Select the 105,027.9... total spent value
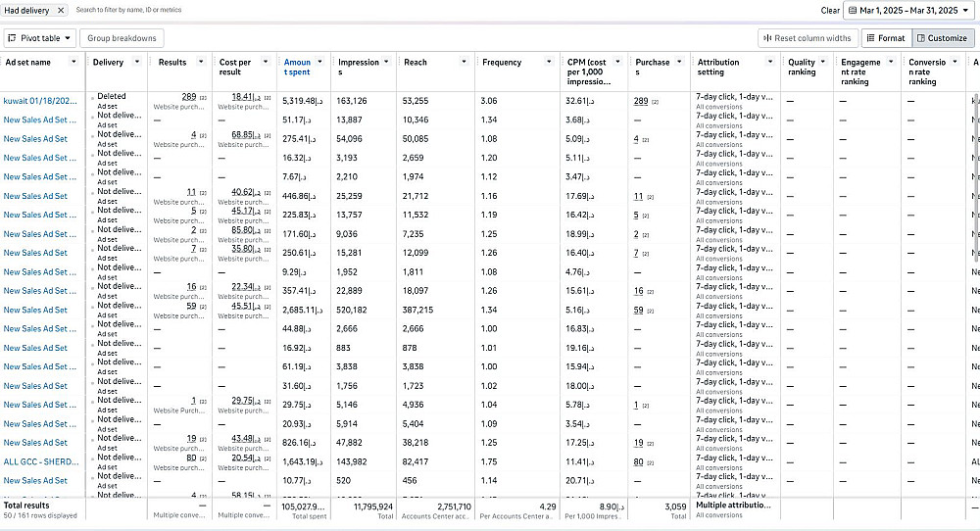The image size is (980, 531). (303, 507)
